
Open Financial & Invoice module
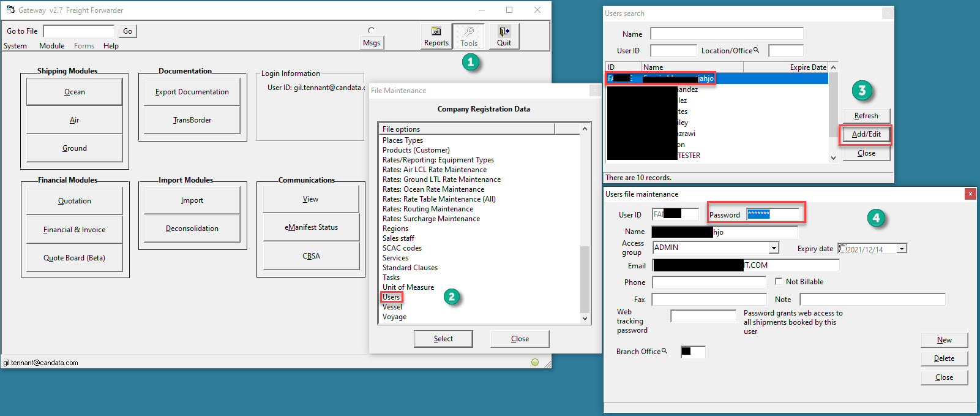pos(75,230)
